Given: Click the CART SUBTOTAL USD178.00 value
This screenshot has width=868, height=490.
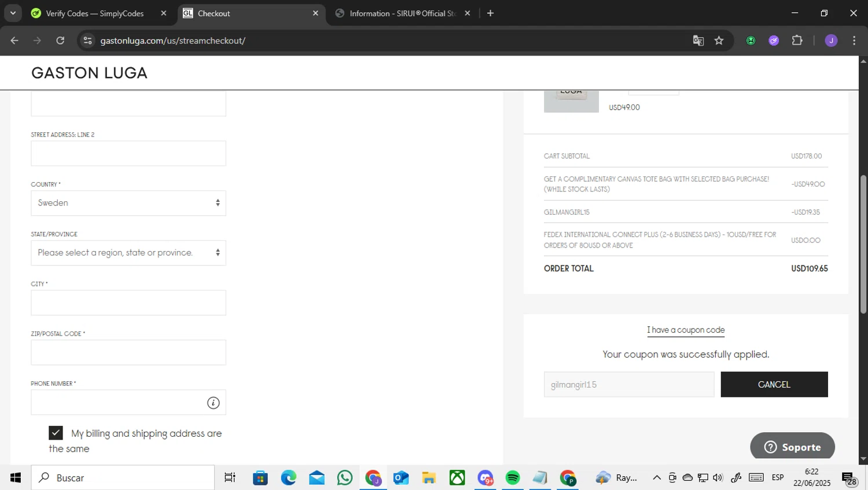Looking at the screenshot, I should [807, 156].
